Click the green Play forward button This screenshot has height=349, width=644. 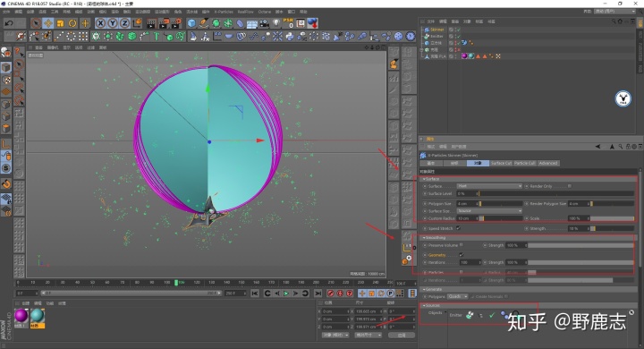click(286, 294)
